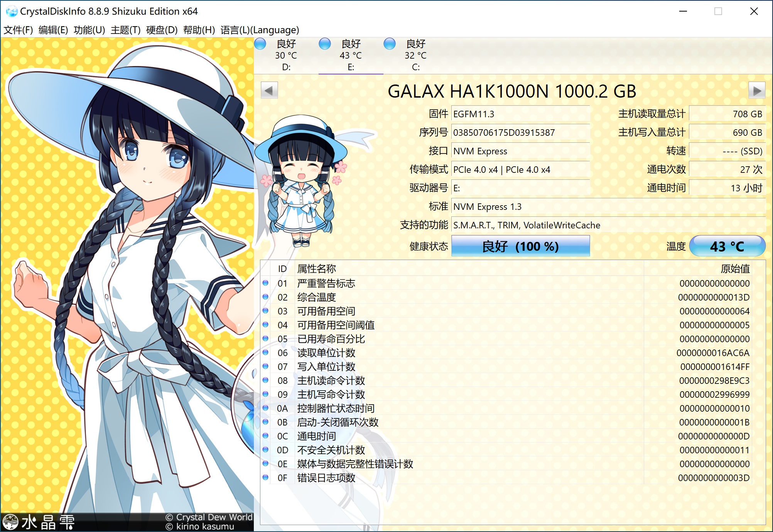Click the firmware EGFM11.3 field
This screenshot has width=773, height=532.
coord(520,114)
